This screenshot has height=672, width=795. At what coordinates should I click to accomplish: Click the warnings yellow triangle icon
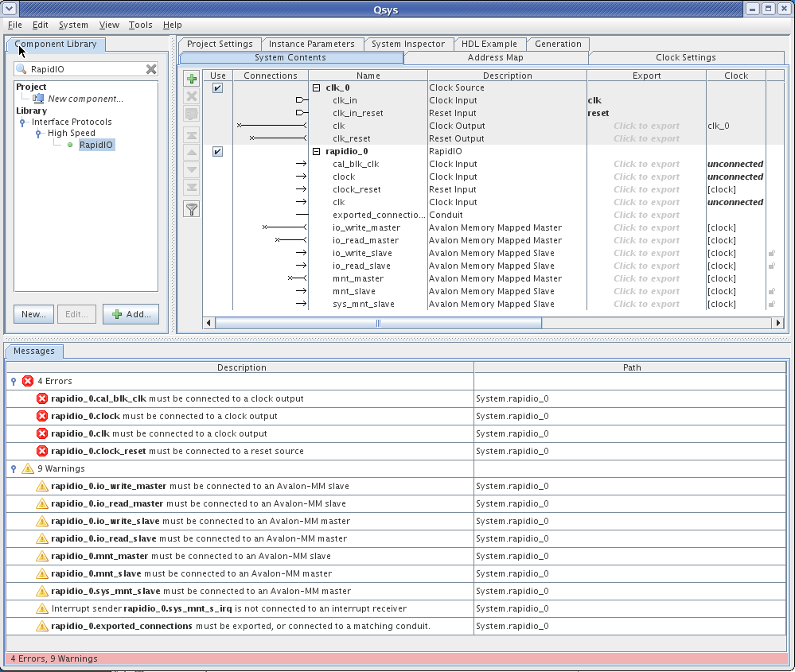point(28,469)
